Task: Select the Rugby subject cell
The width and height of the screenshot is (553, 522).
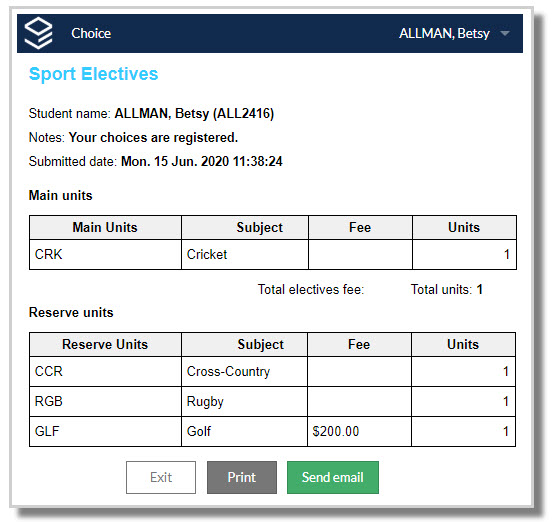Action: click(x=244, y=401)
